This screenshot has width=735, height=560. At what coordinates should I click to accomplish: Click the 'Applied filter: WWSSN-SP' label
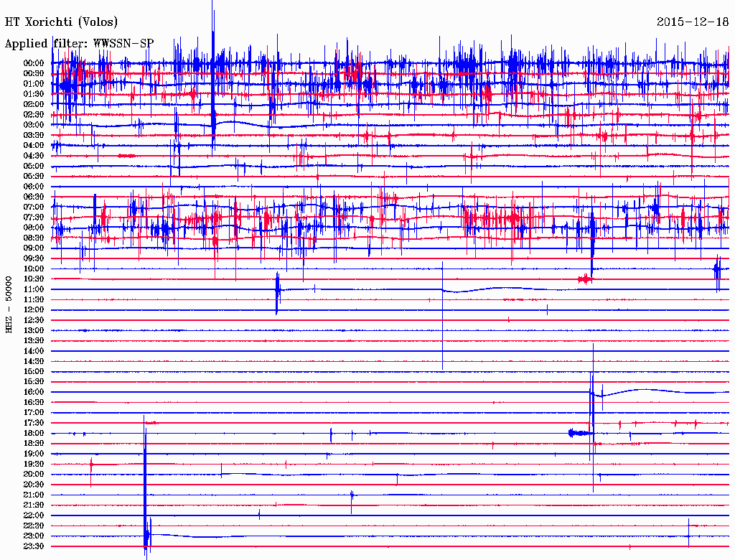pyautogui.click(x=79, y=44)
